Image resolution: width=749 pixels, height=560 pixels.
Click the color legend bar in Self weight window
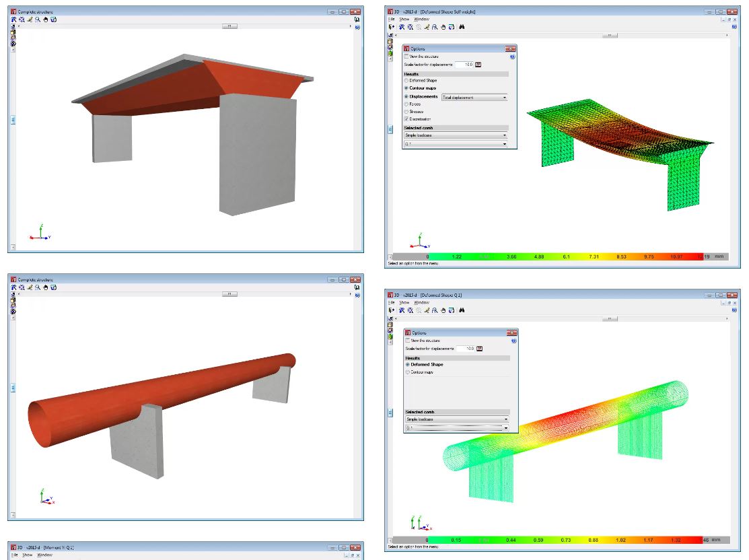tap(561, 257)
